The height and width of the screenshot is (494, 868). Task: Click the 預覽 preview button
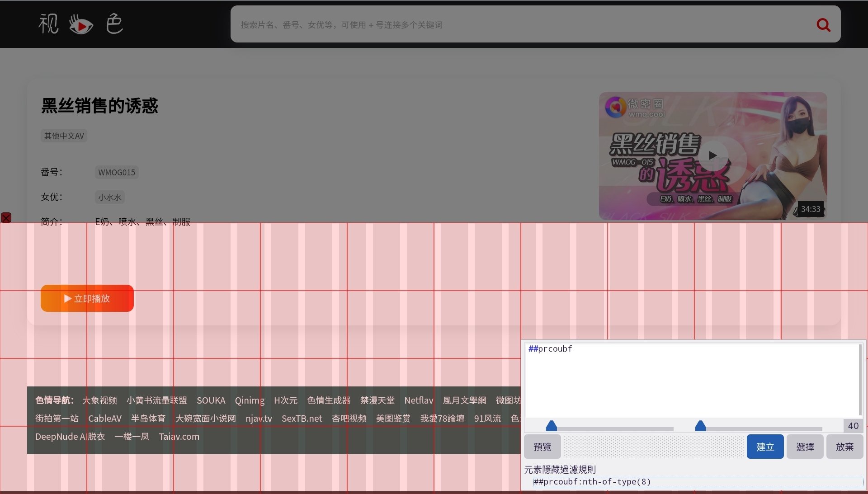542,447
